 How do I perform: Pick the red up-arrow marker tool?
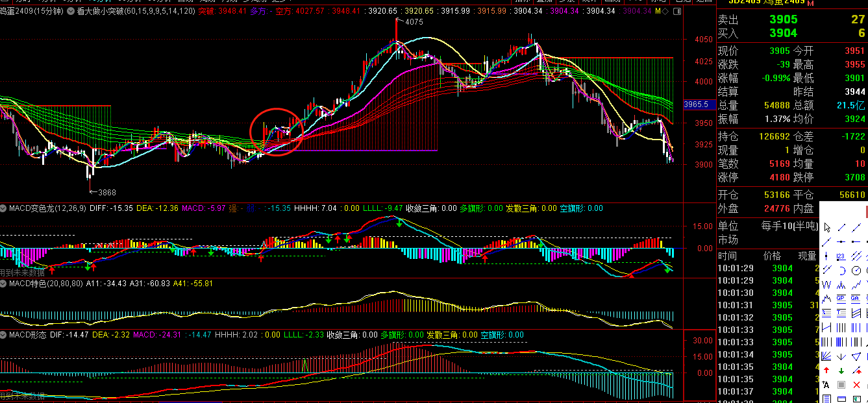[826, 371]
